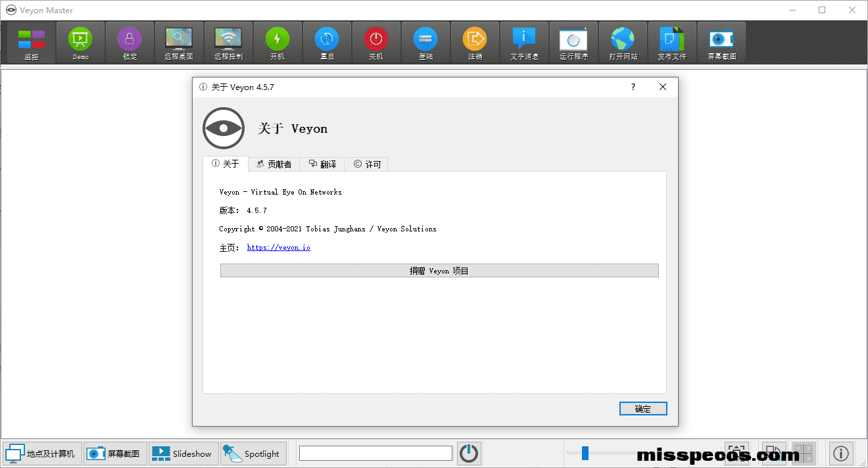Image resolution: width=868 pixels, height=468 pixels.
Task: Open the 文字消息 text message tool
Action: [524, 43]
